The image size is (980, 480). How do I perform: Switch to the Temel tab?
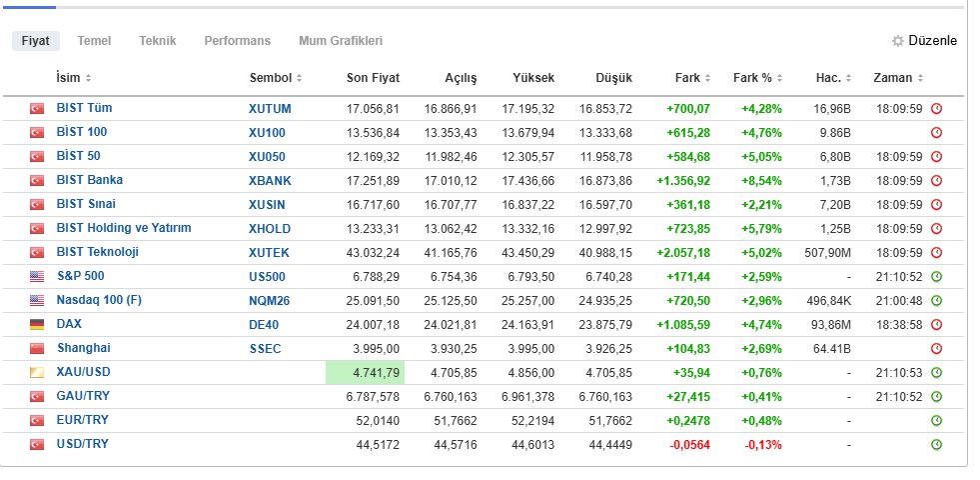94,41
